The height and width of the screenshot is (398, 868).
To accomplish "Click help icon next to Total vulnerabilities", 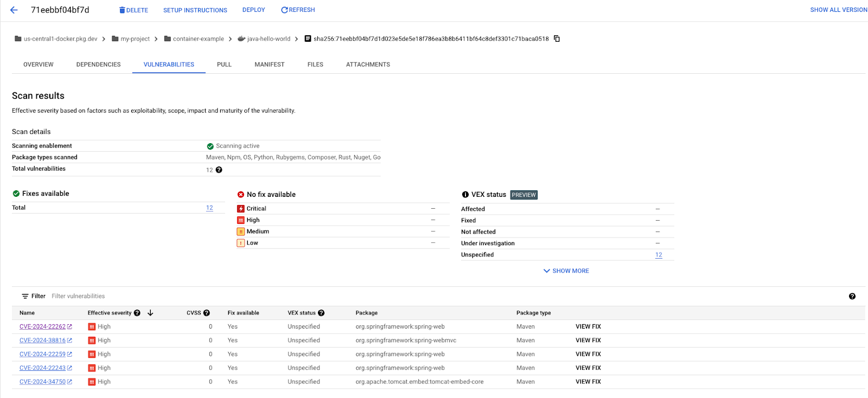I will (x=219, y=170).
